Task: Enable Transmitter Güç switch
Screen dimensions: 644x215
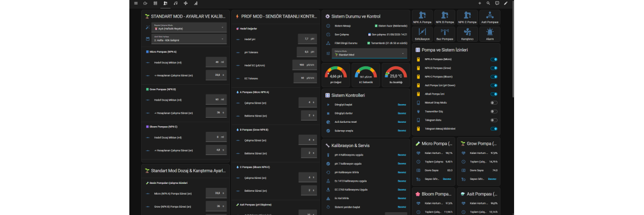Action: coord(494,111)
